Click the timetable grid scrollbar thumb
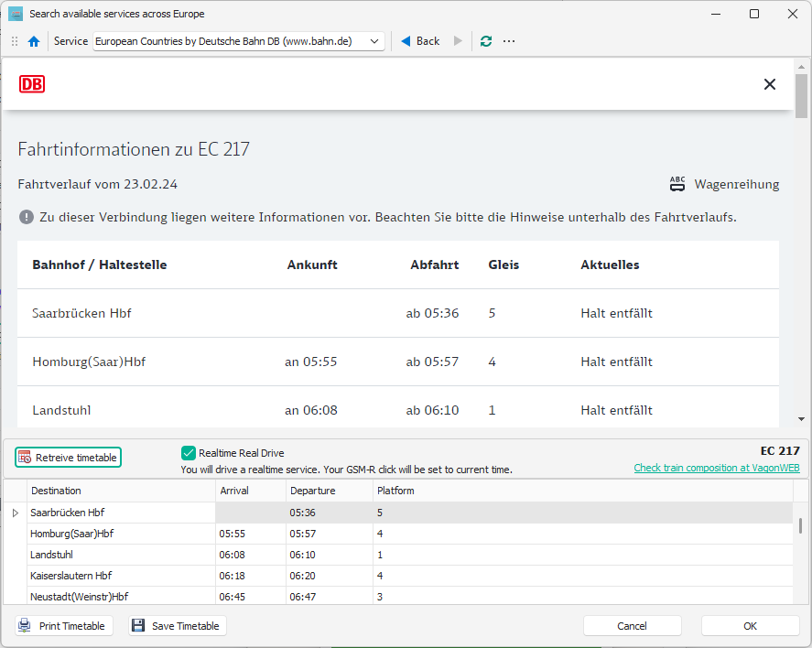The image size is (812, 648). pos(800,526)
